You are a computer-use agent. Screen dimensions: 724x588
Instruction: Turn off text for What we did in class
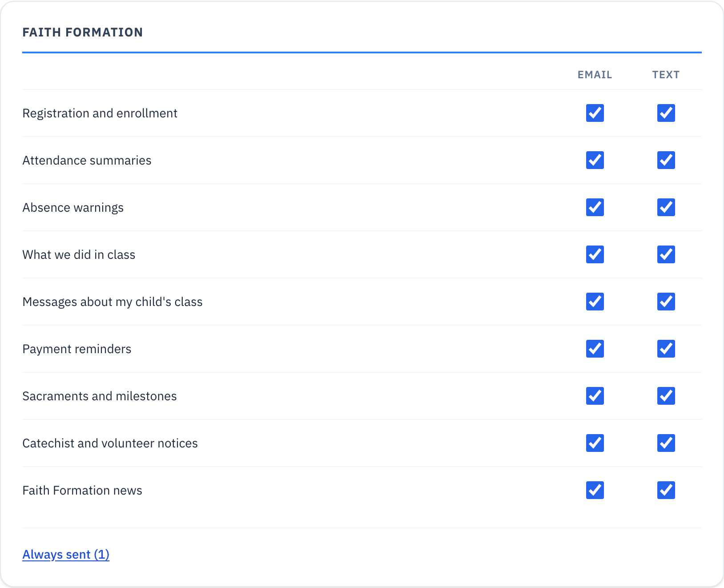pos(666,254)
